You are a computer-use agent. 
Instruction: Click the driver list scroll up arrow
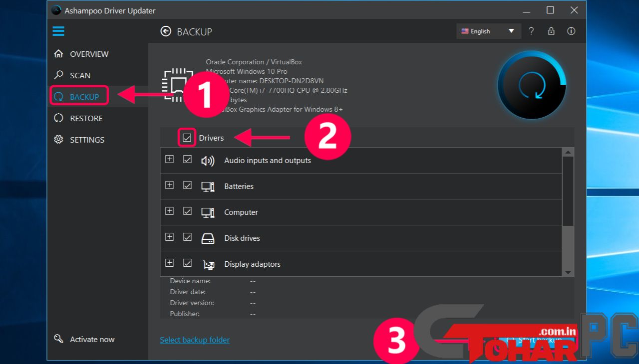click(568, 152)
